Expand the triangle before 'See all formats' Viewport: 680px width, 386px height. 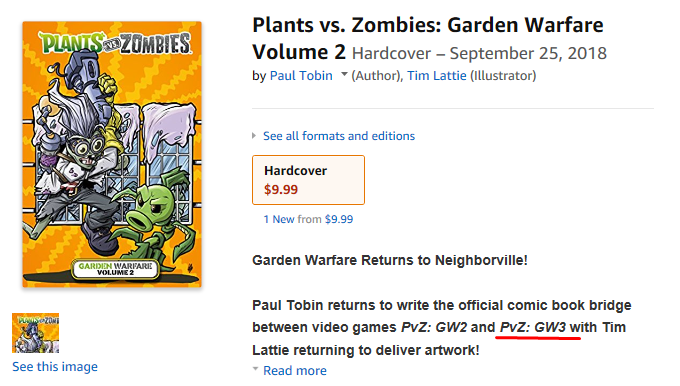[254, 136]
